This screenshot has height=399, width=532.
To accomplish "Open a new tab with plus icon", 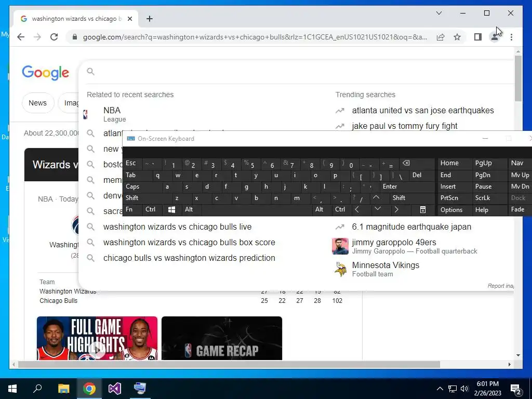I will (x=150, y=19).
